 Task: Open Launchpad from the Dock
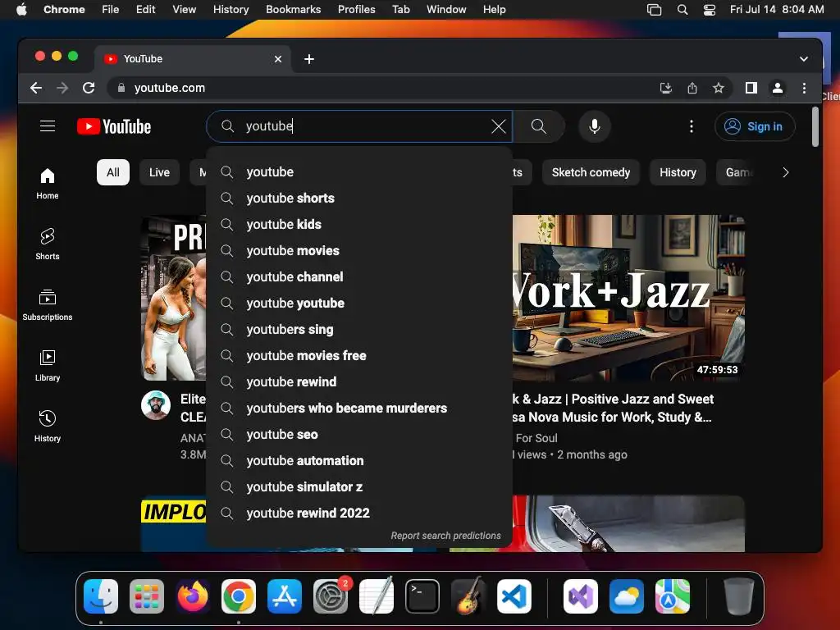pyautogui.click(x=147, y=596)
